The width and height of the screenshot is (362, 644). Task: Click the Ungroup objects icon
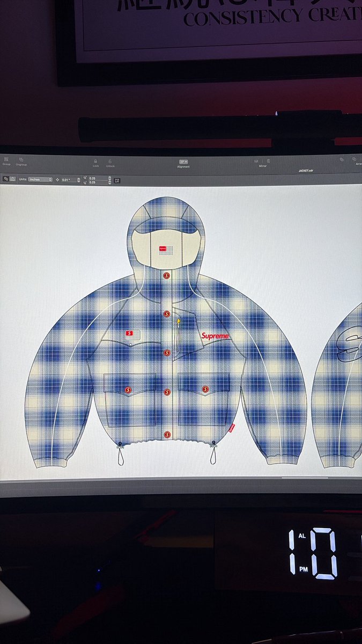pos(21,159)
